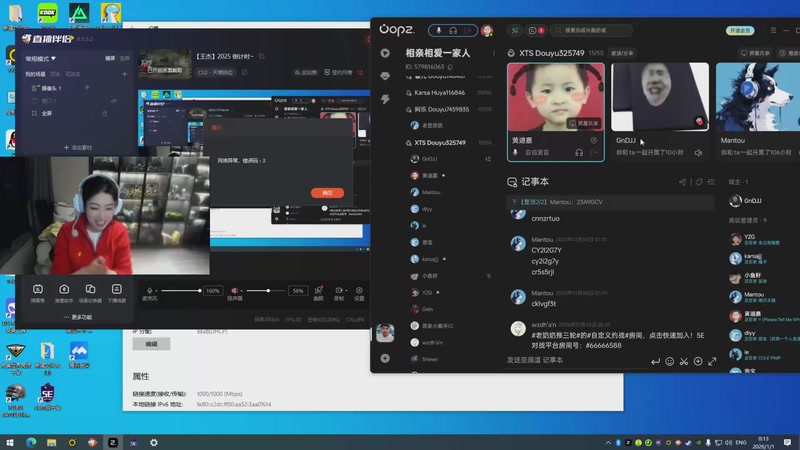Select the 我的场景 tab
The height and width of the screenshot is (450, 800).
pyautogui.click(x=35, y=74)
